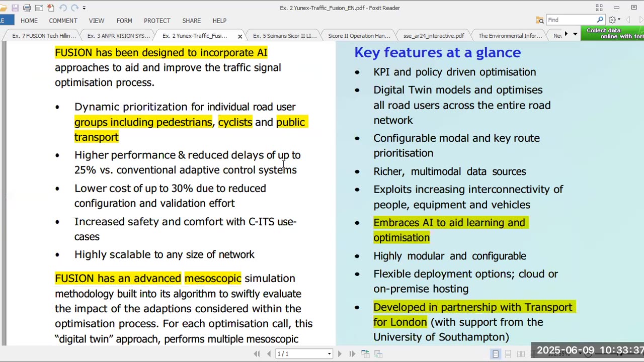
Task: Open the VIEW ribbon tab
Action: pos(97,21)
